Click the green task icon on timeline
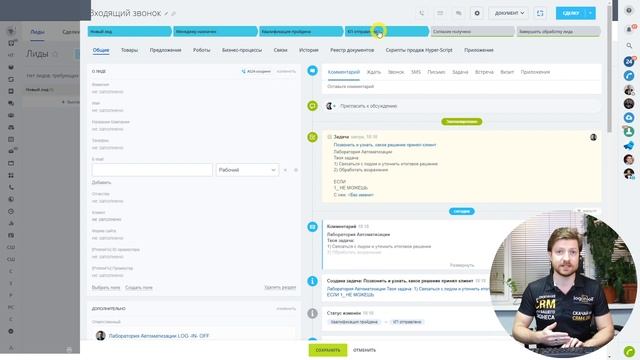 [312, 137]
